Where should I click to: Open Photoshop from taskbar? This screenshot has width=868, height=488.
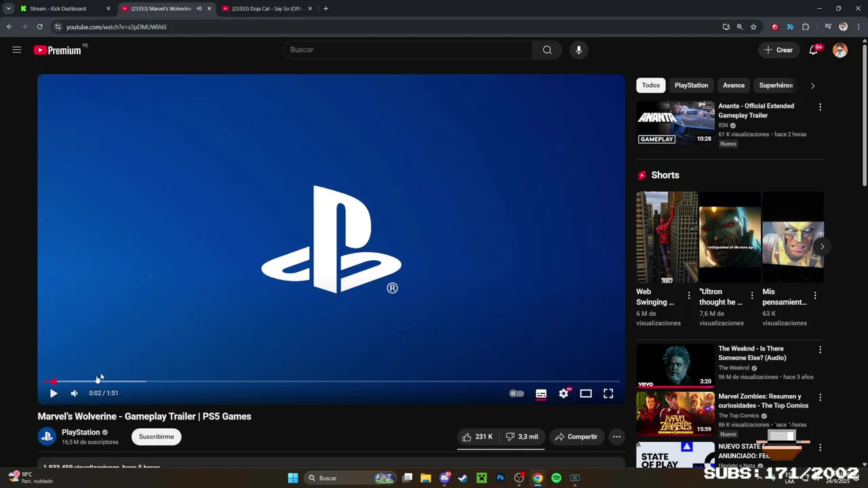pyautogui.click(x=500, y=478)
